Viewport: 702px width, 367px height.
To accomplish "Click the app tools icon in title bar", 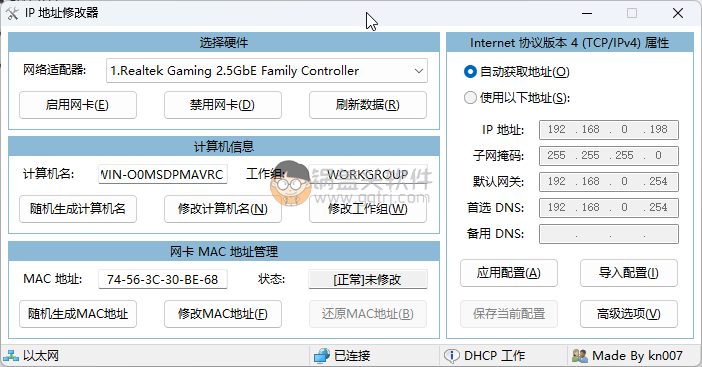I will [12, 13].
